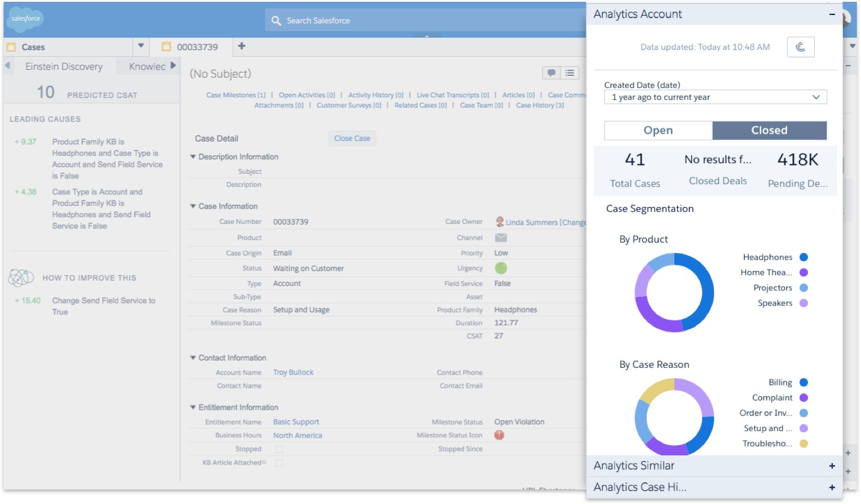This screenshot has width=861, height=504.
Task: Switch to the list details view icon
Action: [x=570, y=73]
